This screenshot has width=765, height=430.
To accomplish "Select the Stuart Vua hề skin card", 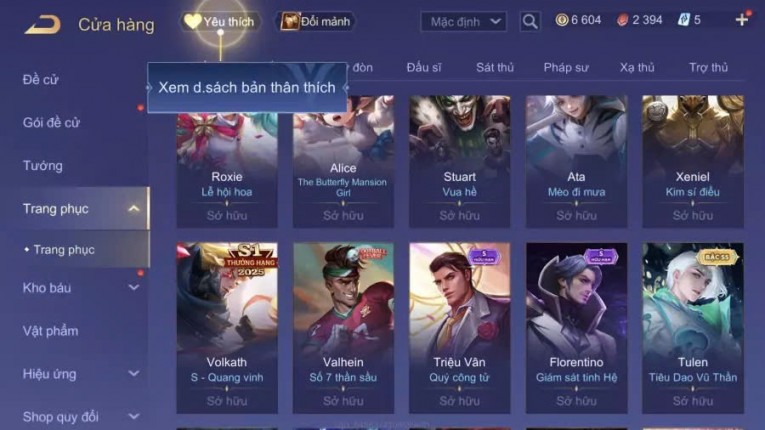I will click(x=460, y=162).
